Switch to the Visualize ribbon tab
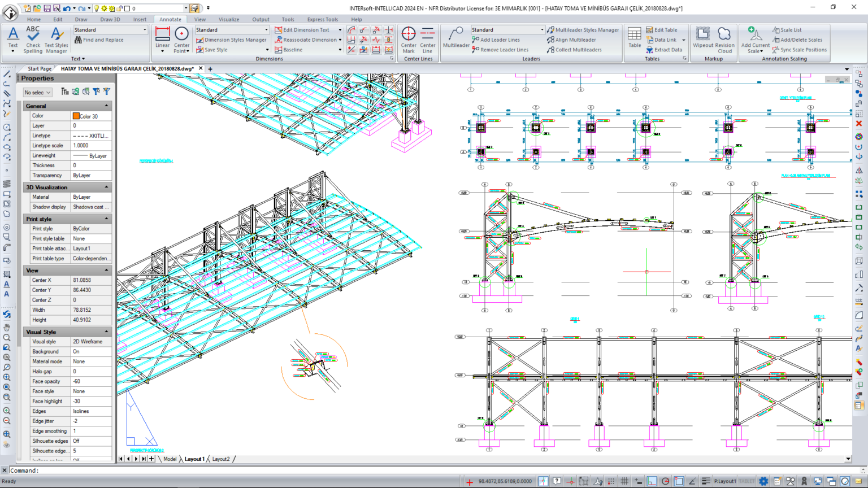This screenshot has width=868, height=488. point(228,19)
